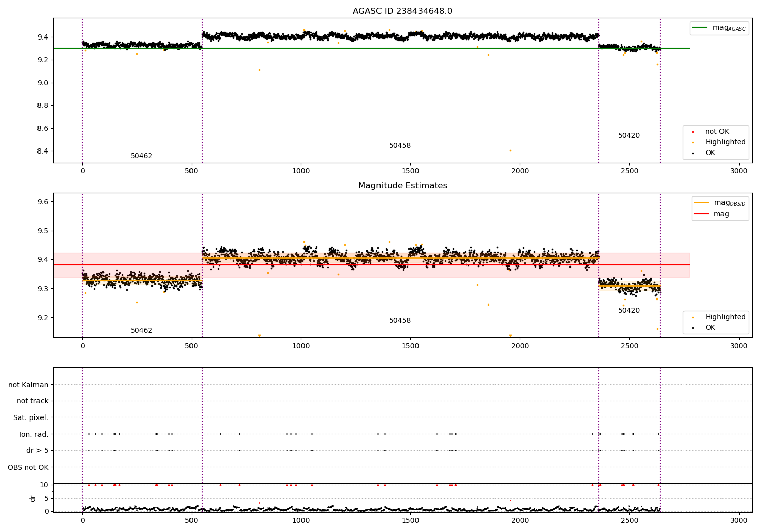
Task: Click '50420' label in Magnitude Estimates plot
Action: tap(629, 311)
